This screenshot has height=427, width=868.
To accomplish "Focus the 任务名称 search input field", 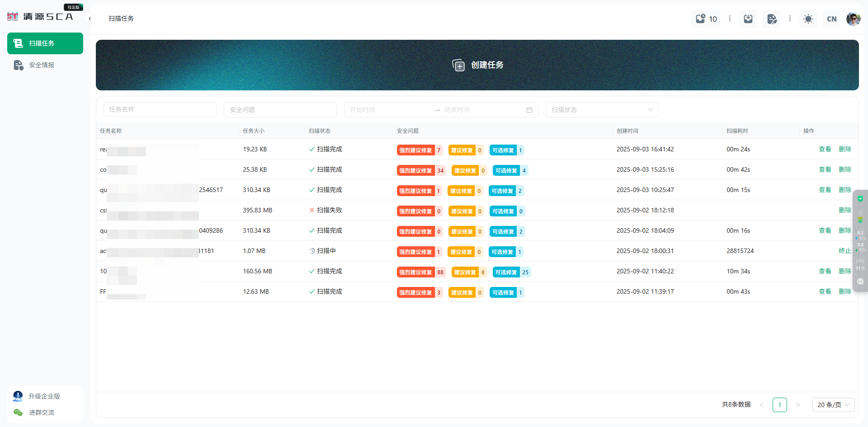I will click(x=160, y=109).
